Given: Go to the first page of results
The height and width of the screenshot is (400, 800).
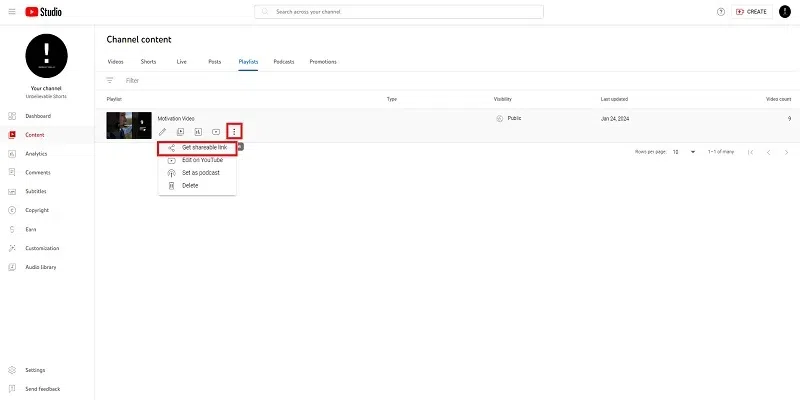Looking at the screenshot, I should pos(751,152).
